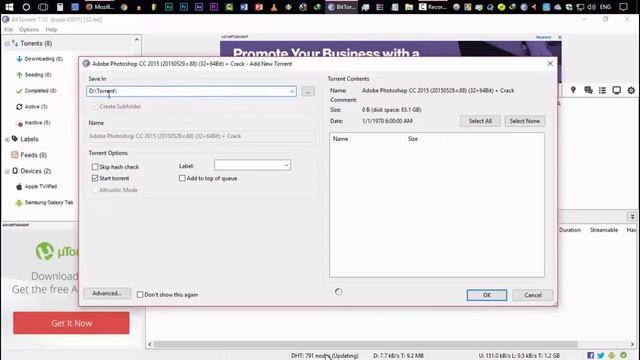Check Add to top of queue
The height and width of the screenshot is (360, 640).
182,178
